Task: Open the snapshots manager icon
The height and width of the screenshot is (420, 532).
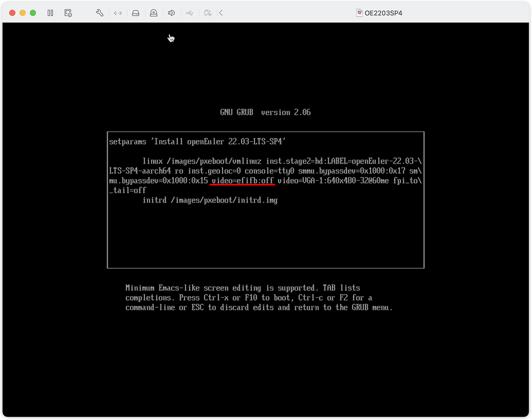Action: click(68, 13)
